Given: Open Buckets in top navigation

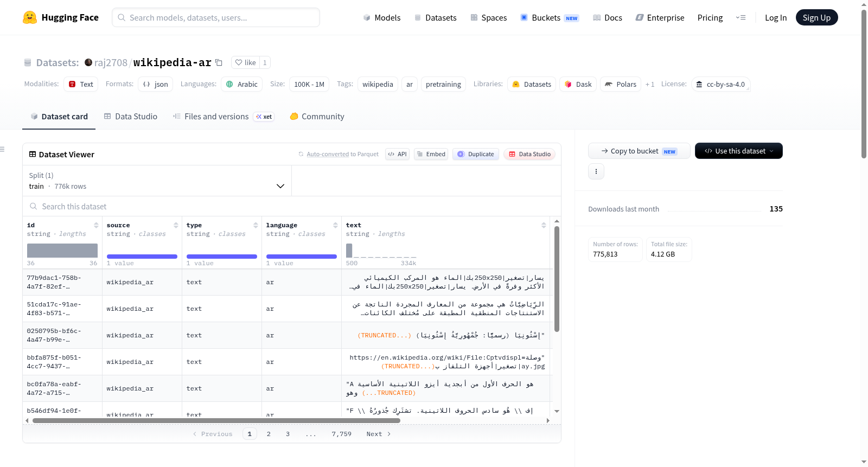Looking at the screenshot, I should pos(550,17).
